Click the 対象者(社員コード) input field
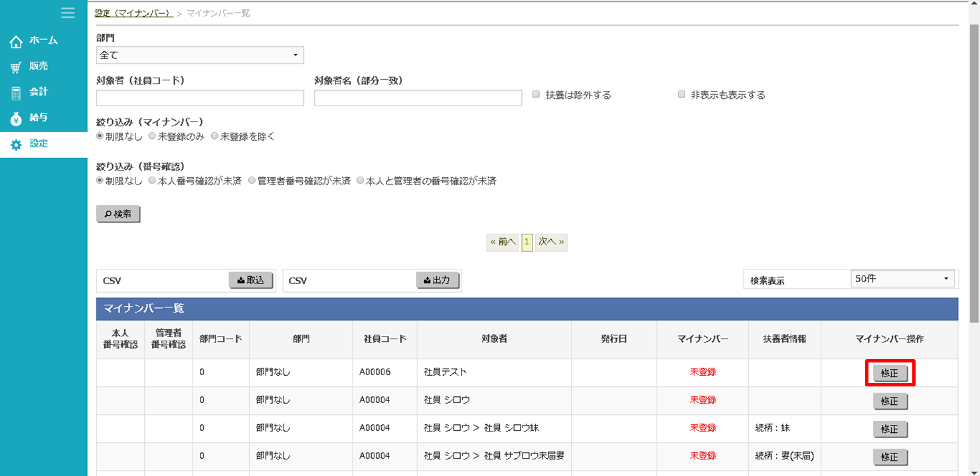 200,98
